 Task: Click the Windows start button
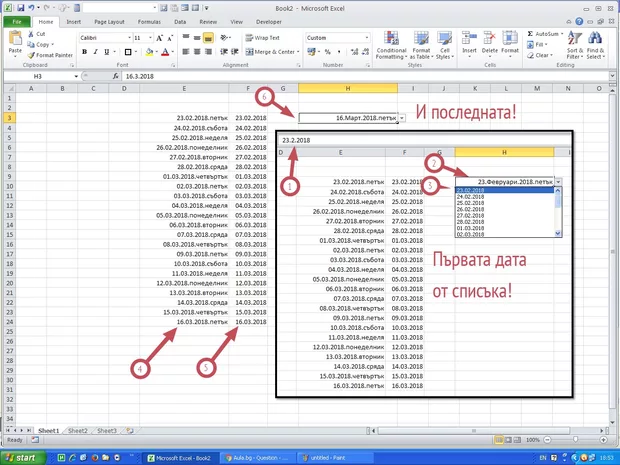coord(22,457)
